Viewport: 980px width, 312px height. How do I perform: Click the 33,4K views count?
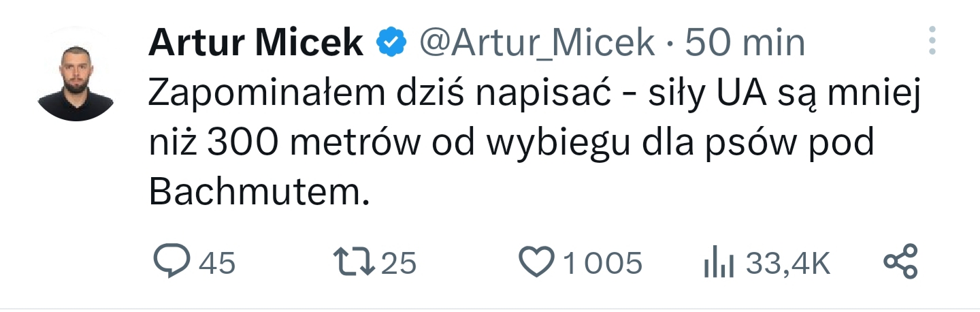coord(788,263)
